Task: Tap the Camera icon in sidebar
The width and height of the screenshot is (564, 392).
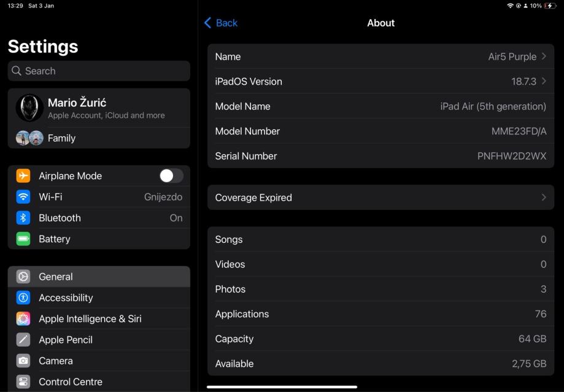Action: (23, 361)
